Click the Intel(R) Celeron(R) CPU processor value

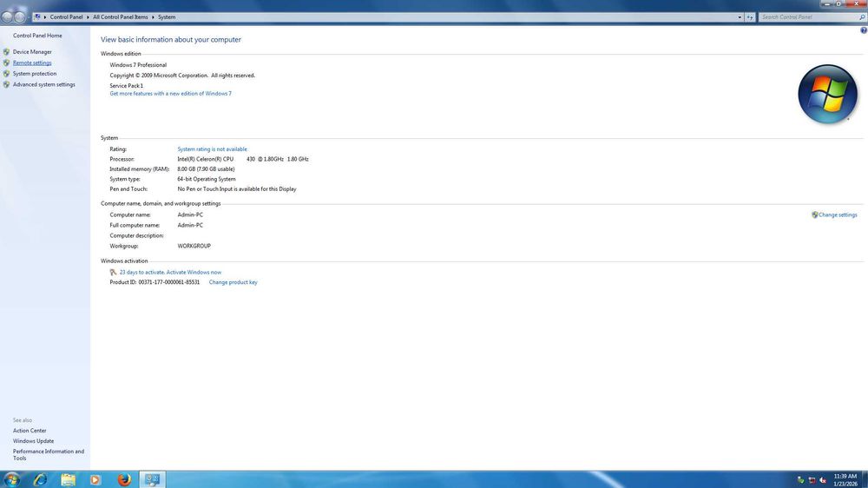(242, 159)
